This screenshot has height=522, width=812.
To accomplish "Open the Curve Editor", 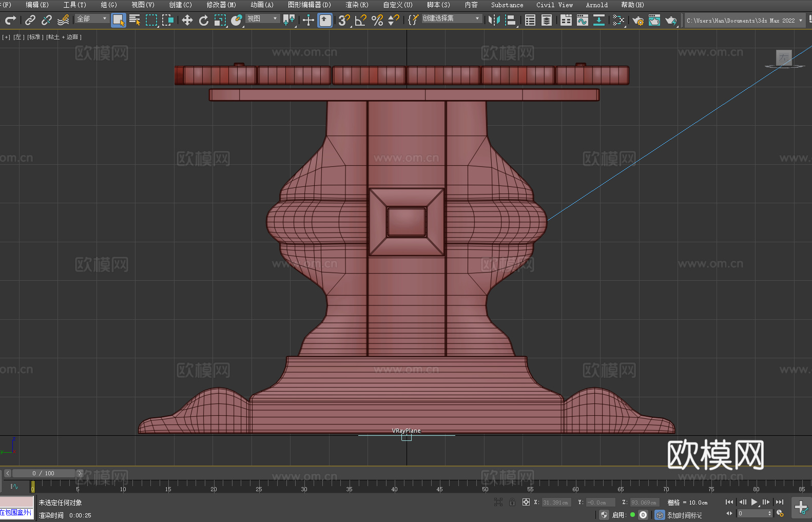I will [x=583, y=20].
